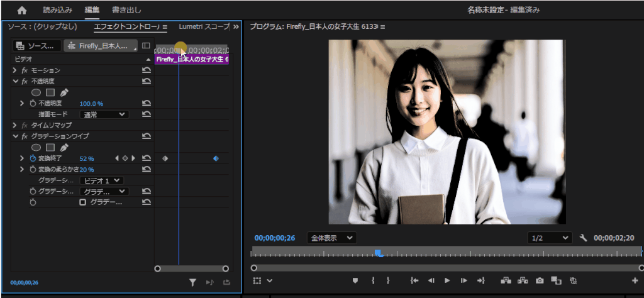Reset the 変換の柔らかさ parameter

146,169
